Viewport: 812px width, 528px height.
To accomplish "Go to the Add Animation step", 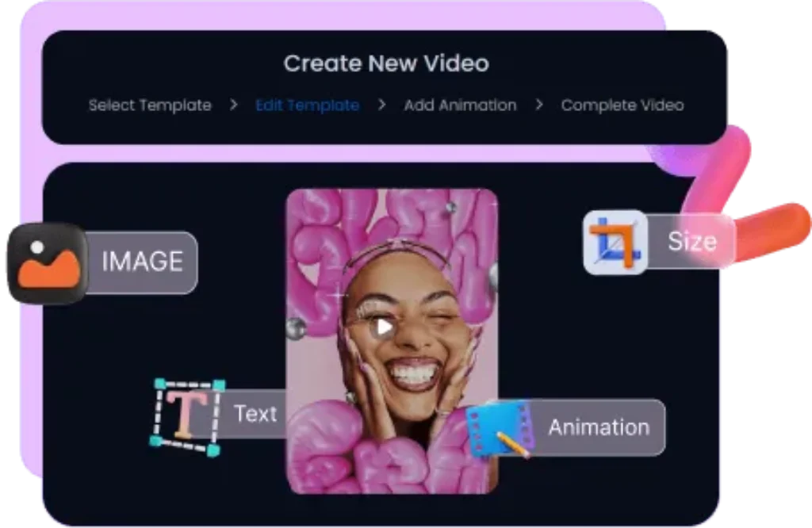I will (460, 105).
